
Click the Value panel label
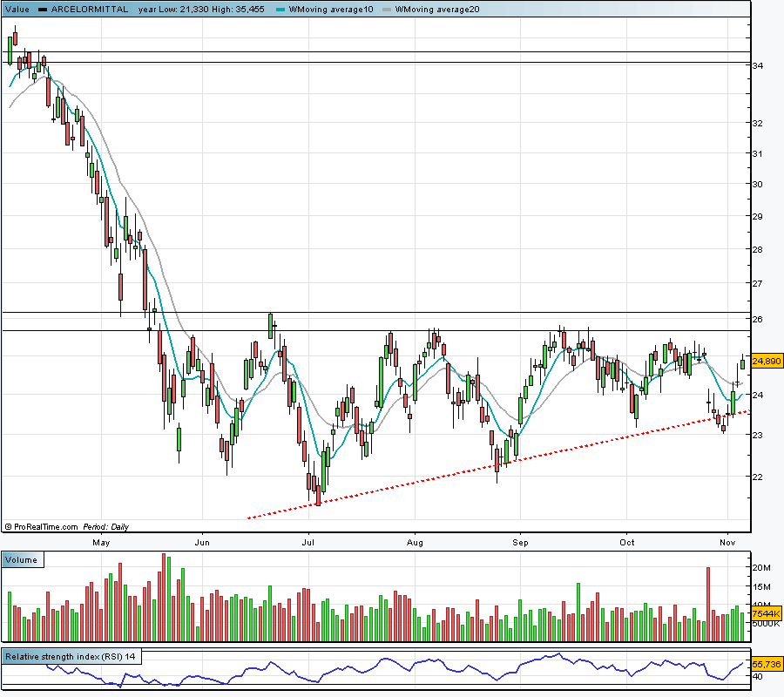(17, 9)
